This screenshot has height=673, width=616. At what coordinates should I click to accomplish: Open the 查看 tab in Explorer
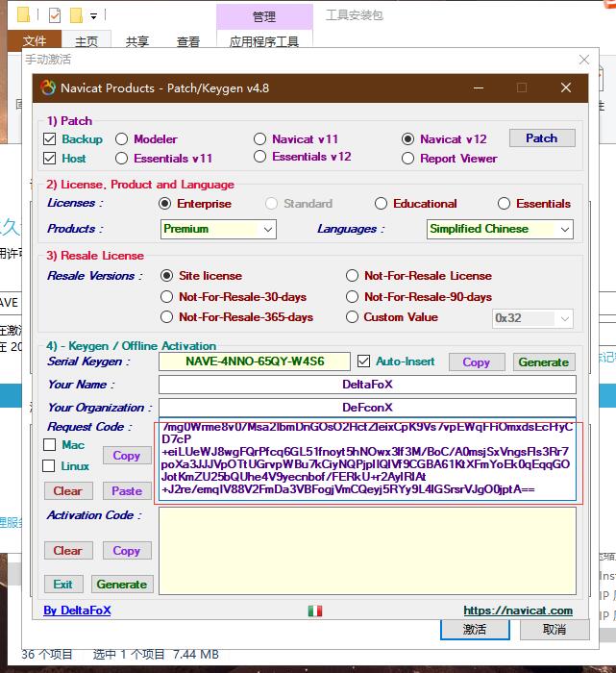point(188,41)
